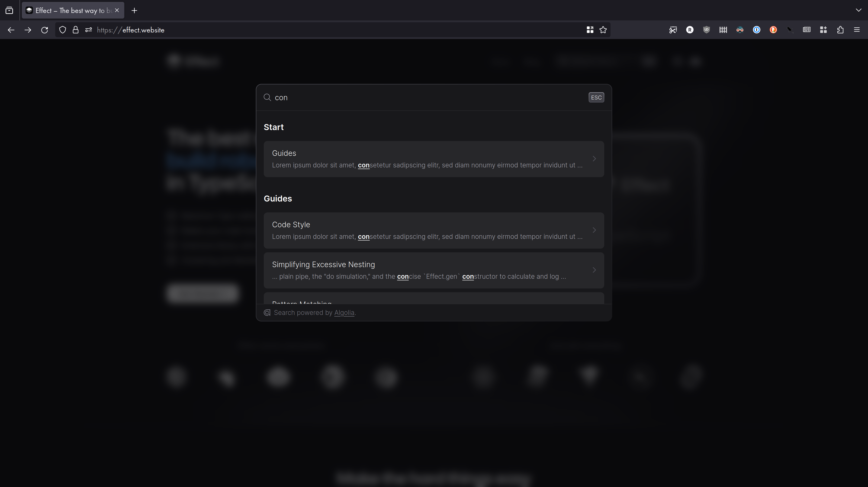The width and height of the screenshot is (868, 487).
Task: Expand the Code Style result chevron
Action: pyautogui.click(x=594, y=230)
